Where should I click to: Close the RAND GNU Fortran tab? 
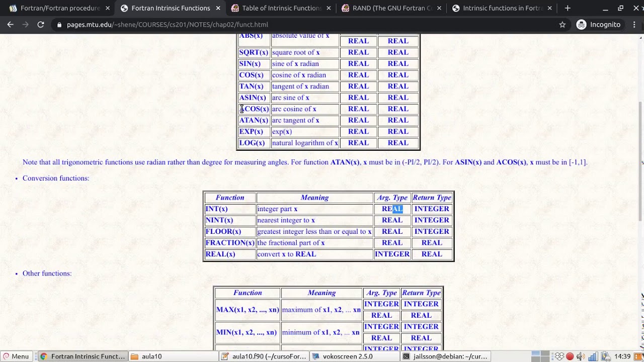[x=439, y=8]
